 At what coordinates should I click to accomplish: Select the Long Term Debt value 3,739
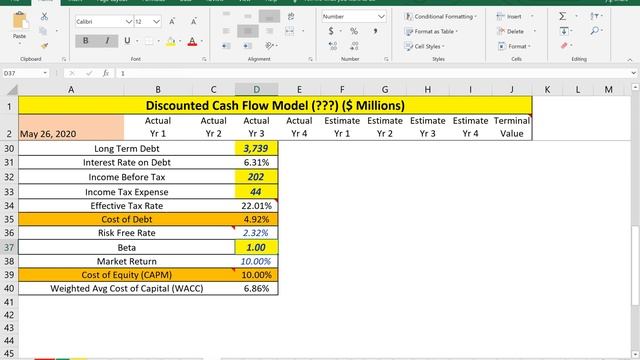(x=256, y=149)
